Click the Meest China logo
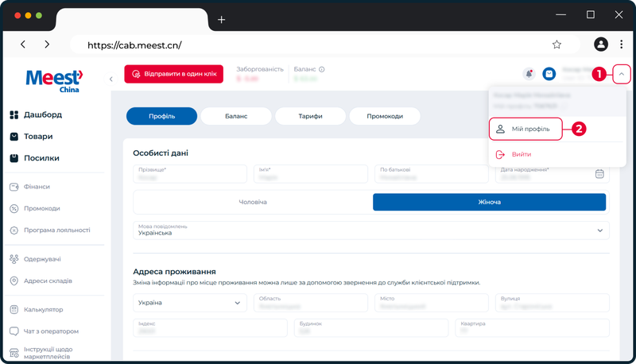Image resolution: width=636 pixels, height=364 pixels. (x=54, y=80)
